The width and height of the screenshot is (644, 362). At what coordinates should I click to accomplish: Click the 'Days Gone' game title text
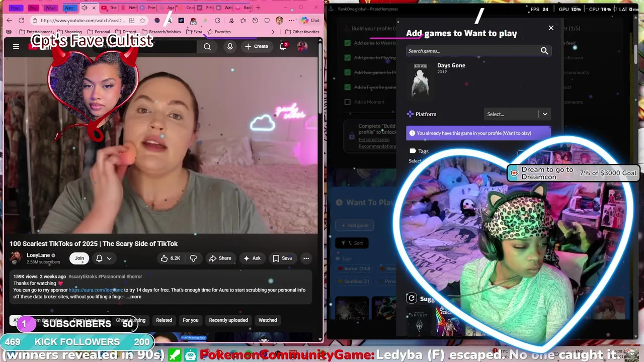point(451,65)
